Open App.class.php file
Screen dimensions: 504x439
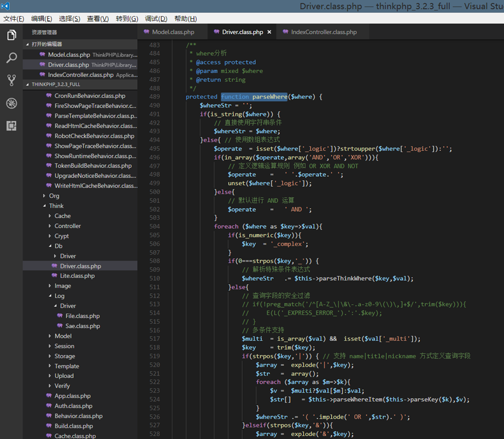tap(80, 396)
